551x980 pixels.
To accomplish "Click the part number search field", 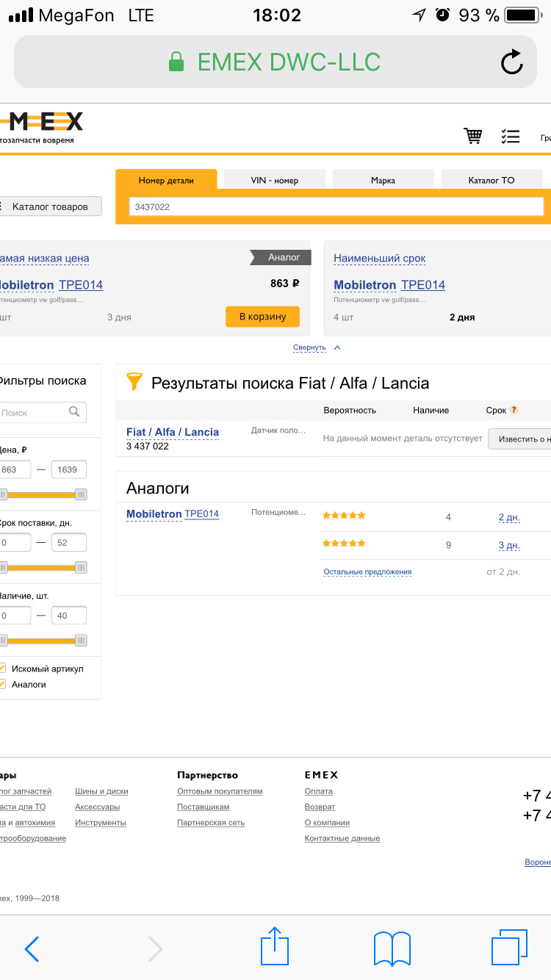I will 336,207.
